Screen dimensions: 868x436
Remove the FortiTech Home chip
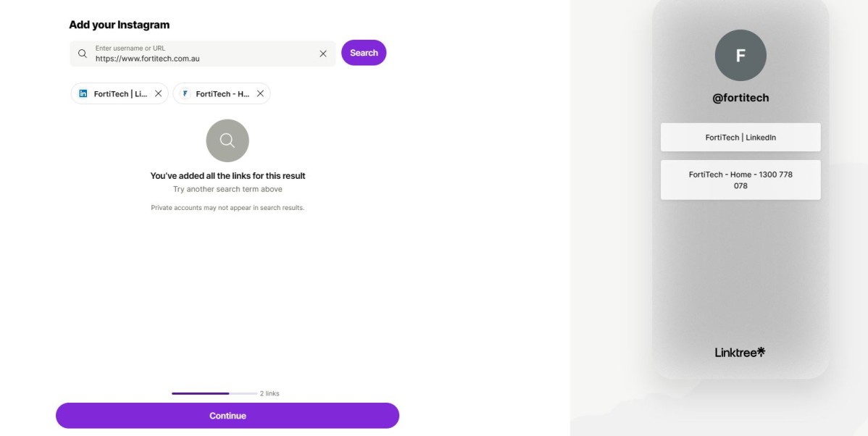pos(260,93)
